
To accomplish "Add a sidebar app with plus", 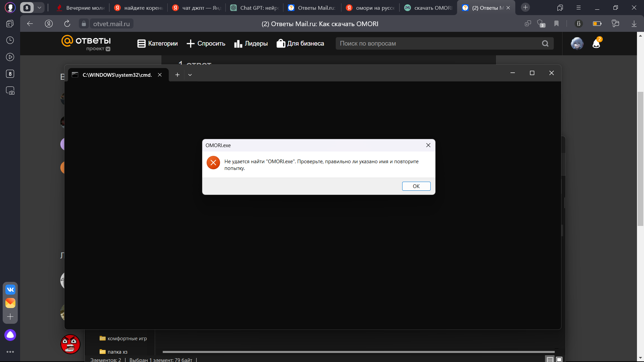I will point(10,317).
